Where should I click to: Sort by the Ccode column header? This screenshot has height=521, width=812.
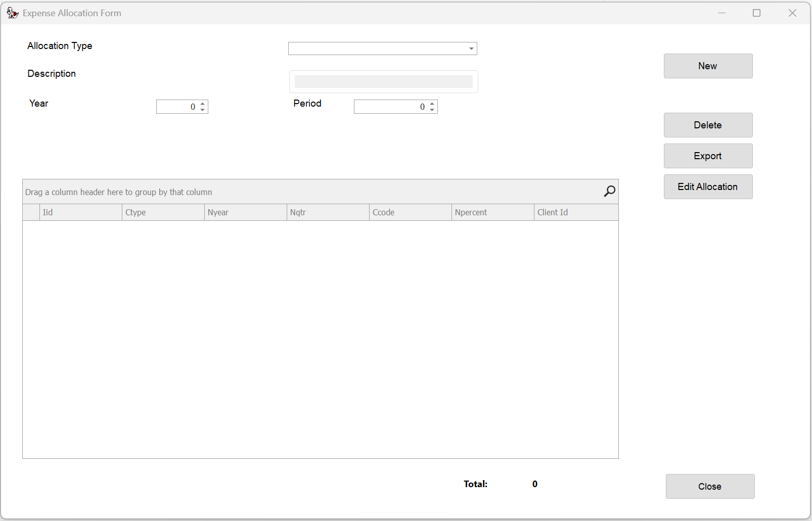411,212
